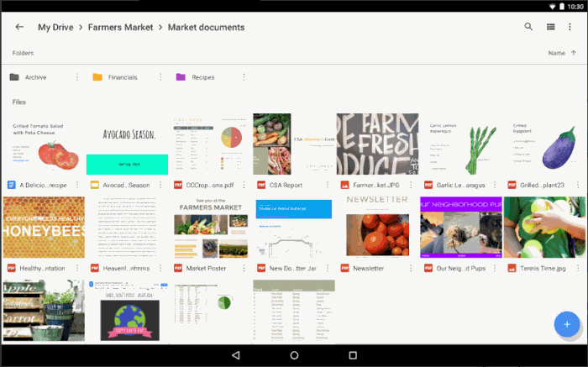Open the Grilled Eggplant thumbnail
The height and width of the screenshot is (367, 588).
click(544, 144)
